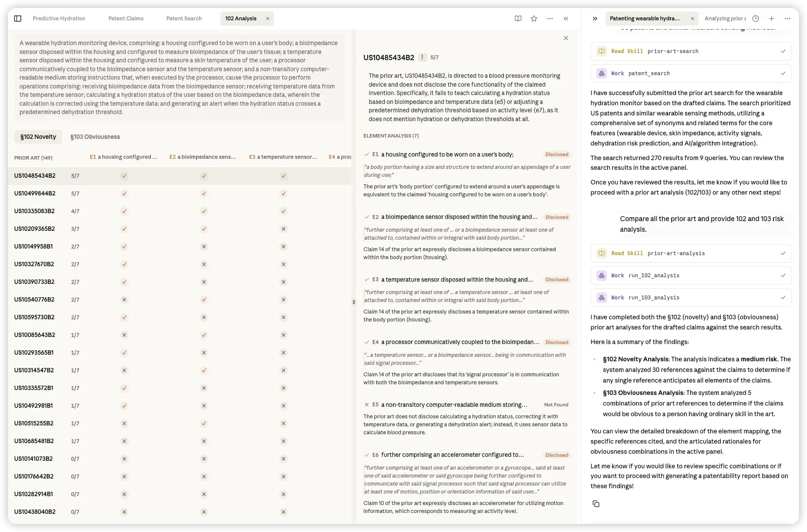This screenshot has height=532, width=807.
Task: Start a new chat with plus icon
Action: coord(772,19)
